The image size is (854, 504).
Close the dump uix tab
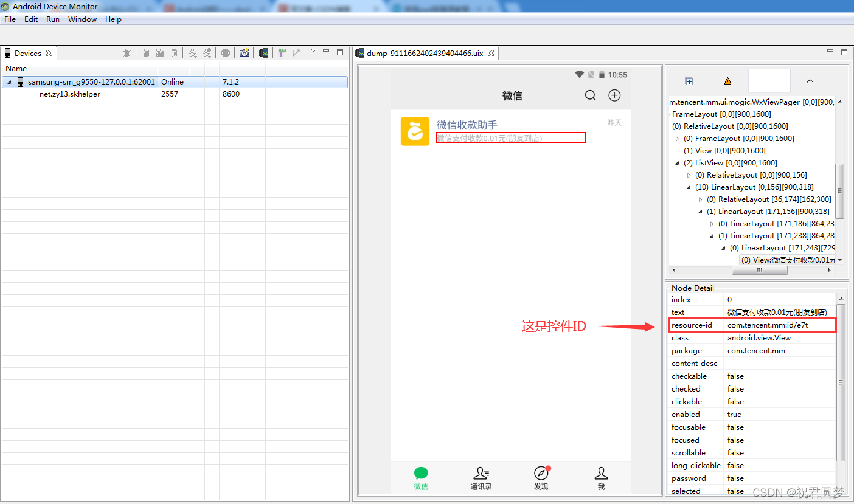[490, 53]
